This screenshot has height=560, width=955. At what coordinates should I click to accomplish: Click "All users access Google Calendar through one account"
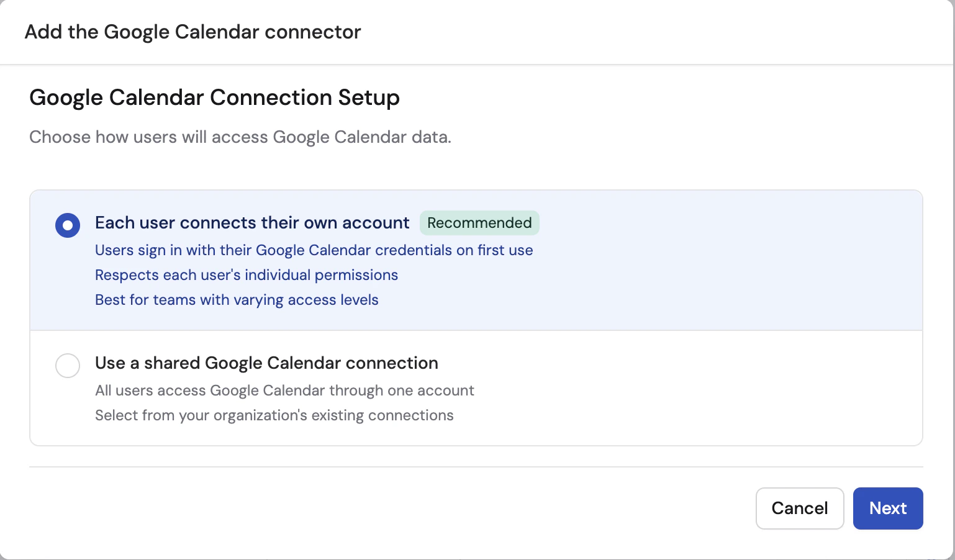click(284, 390)
